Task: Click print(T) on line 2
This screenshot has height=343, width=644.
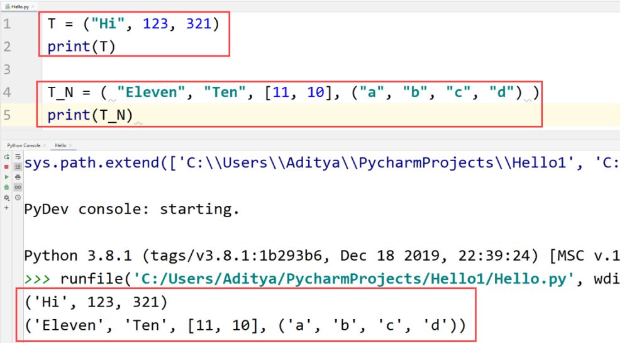Action: point(81,47)
